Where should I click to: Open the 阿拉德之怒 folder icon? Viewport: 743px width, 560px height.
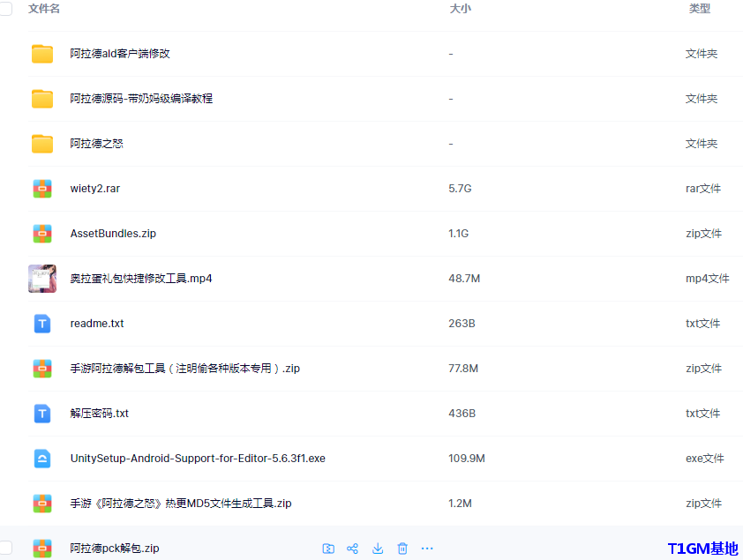pyautogui.click(x=42, y=144)
